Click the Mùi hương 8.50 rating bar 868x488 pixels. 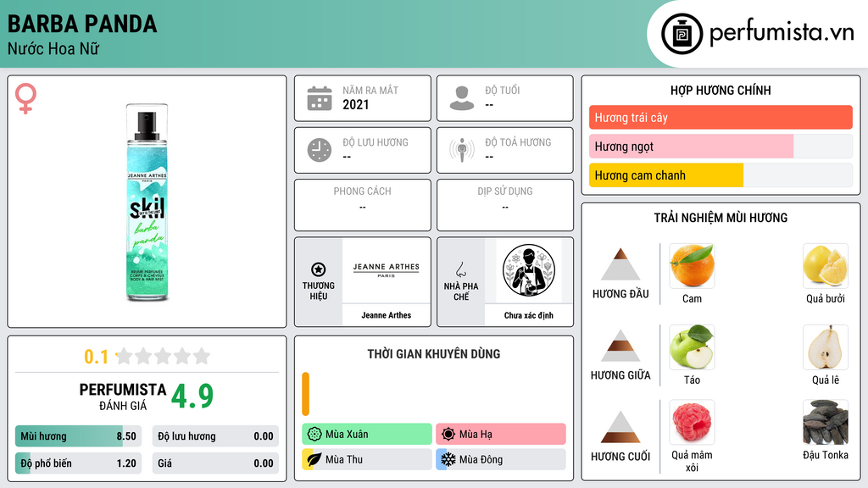tap(78, 436)
